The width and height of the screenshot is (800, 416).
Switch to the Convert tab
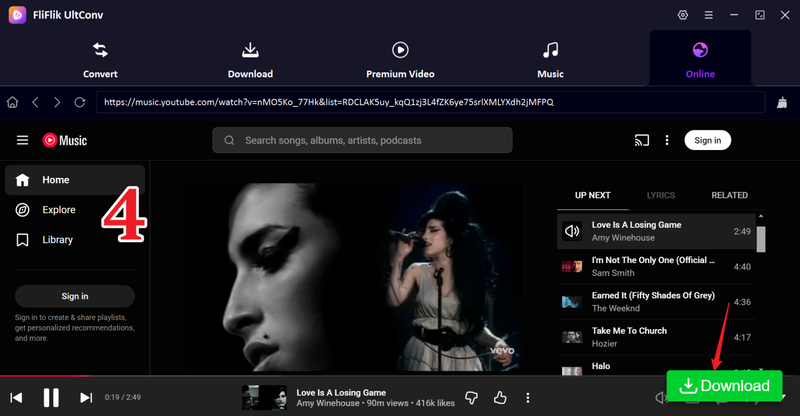[100, 60]
